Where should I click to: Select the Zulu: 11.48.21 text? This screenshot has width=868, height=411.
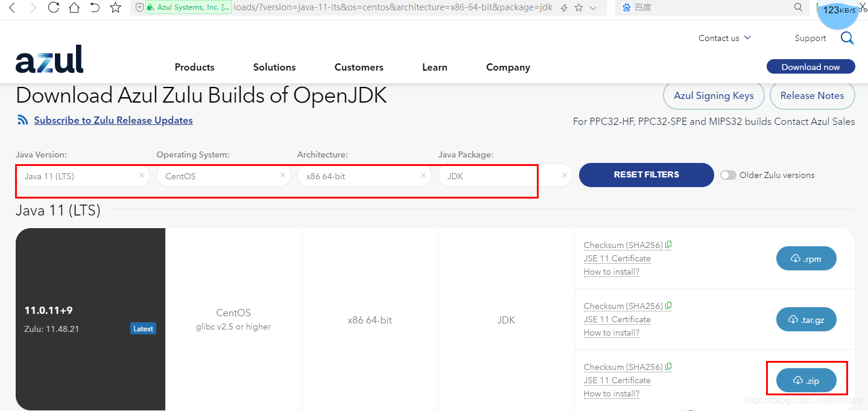point(52,329)
